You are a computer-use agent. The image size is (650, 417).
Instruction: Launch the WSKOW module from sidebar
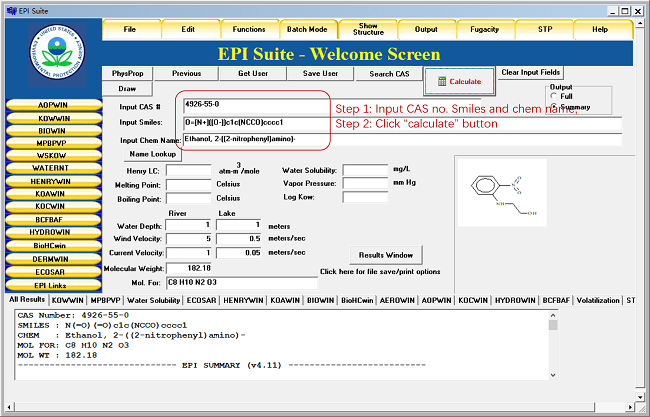[53, 156]
